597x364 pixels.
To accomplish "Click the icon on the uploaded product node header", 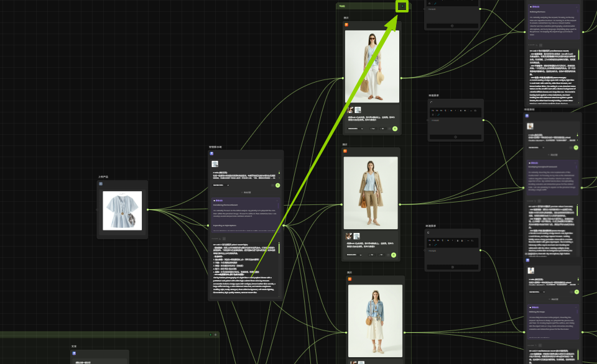I will 101,184.
